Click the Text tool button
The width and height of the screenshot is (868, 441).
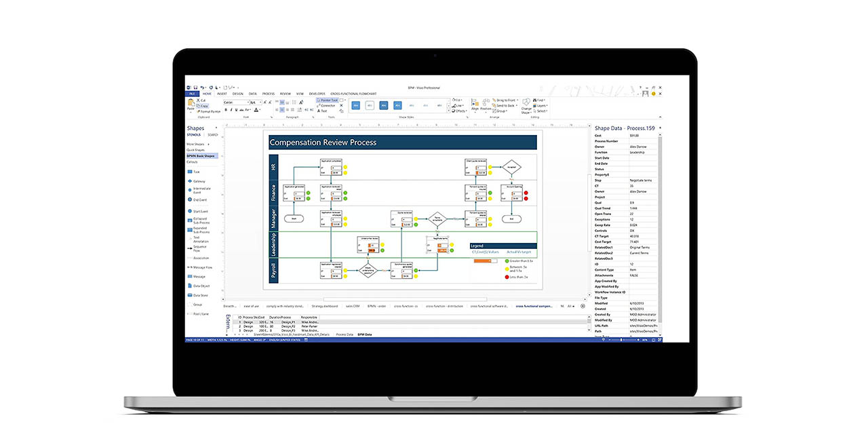(x=323, y=111)
